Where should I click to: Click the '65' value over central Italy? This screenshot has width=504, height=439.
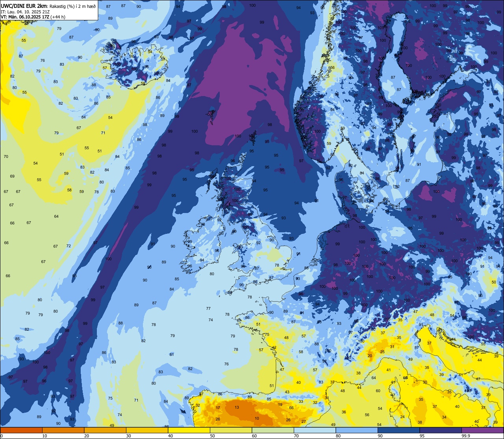click(405, 378)
